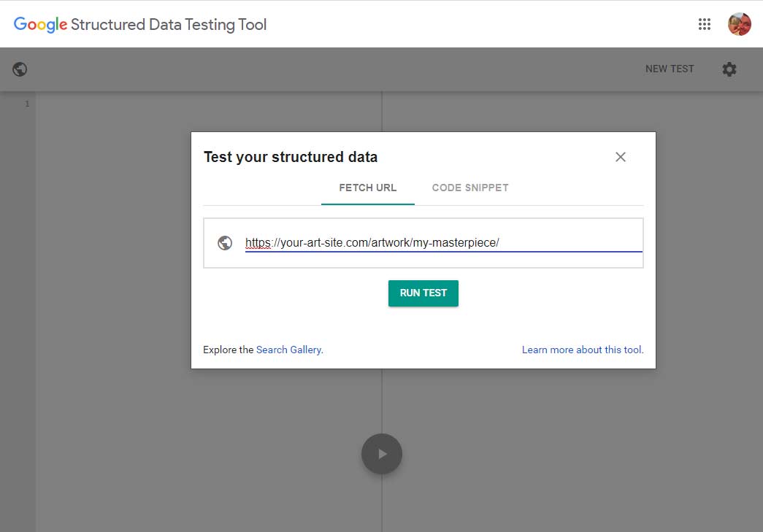
Task: Click NEW TEST in the toolbar
Action: click(669, 69)
